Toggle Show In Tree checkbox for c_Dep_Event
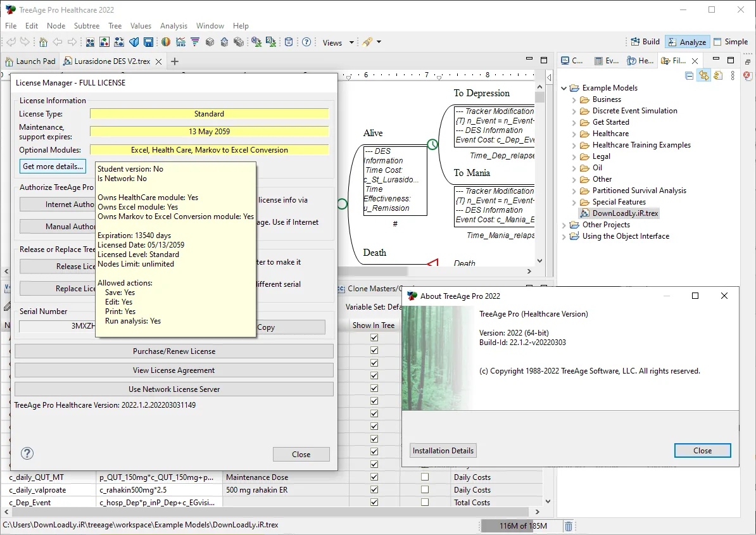 coord(374,501)
